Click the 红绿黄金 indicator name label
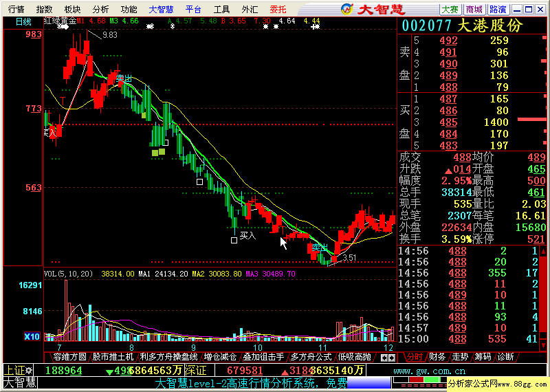The height and width of the screenshot is (392, 550). click(x=60, y=21)
